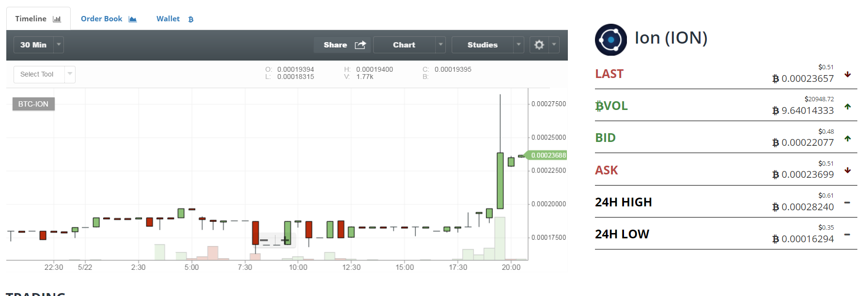Open chart settings gear icon

[x=539, y=45]
